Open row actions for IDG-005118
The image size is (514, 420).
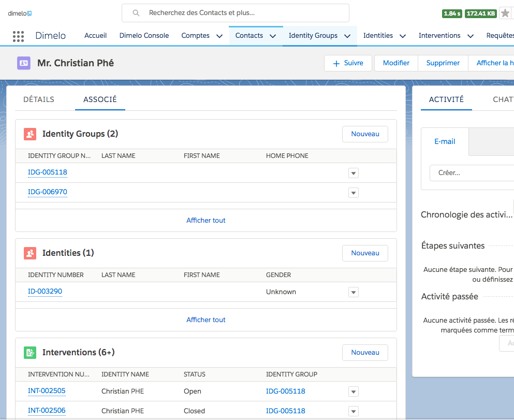[x=354, y=173]
